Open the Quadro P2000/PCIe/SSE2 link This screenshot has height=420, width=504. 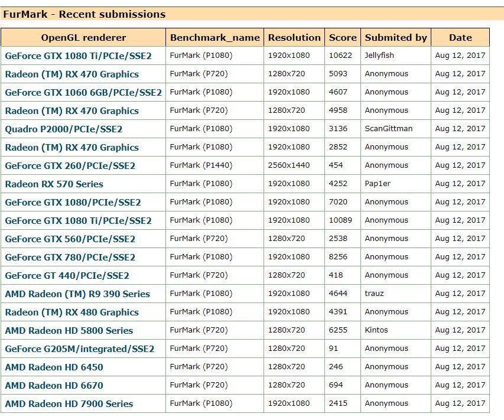click(64, 129)
